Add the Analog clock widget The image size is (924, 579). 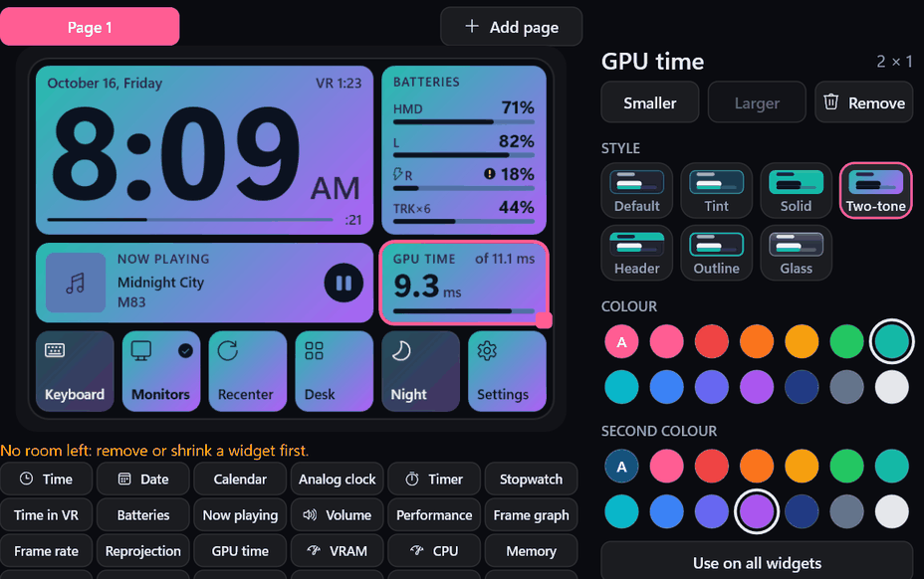pyautogui.click(x=338, y=479)
